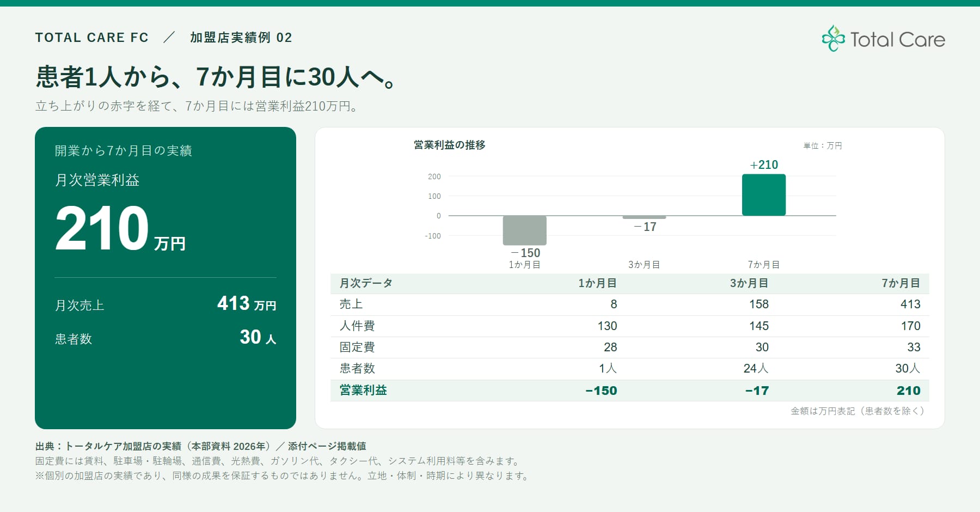Click the 1か月目 table column header
The width and height of the screenshot is (980, 512).
(597, 283)
